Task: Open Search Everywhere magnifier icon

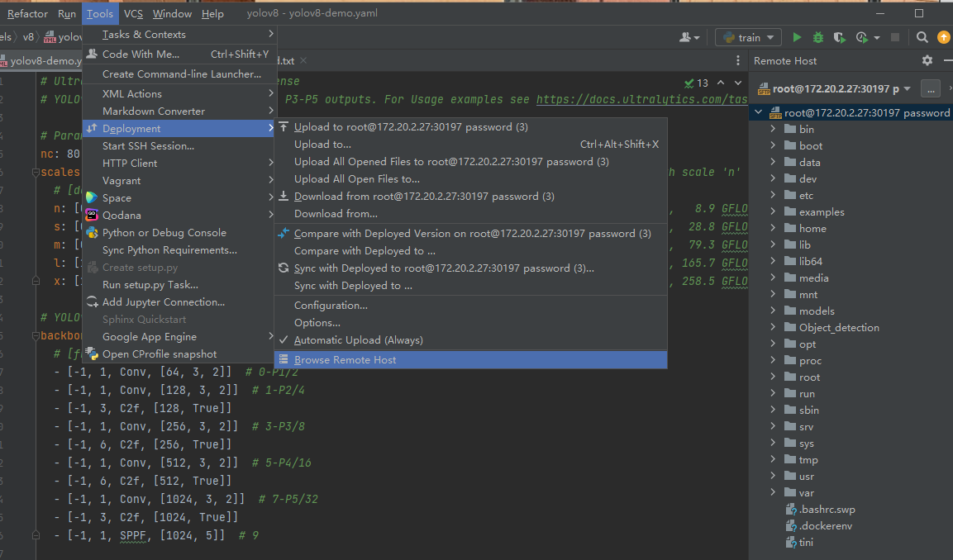Action: pyautogui.click(x=922, y=38)
